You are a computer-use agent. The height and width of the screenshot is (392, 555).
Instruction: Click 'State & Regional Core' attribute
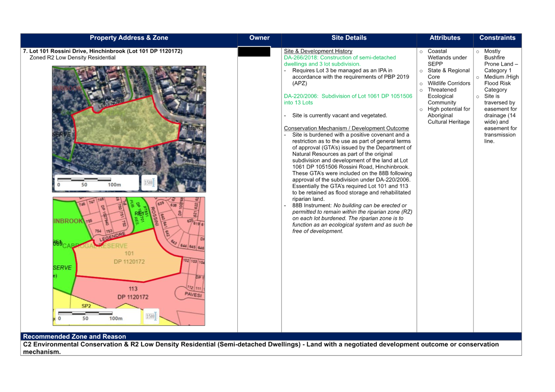pyautogui.click(x=449, y=73)
